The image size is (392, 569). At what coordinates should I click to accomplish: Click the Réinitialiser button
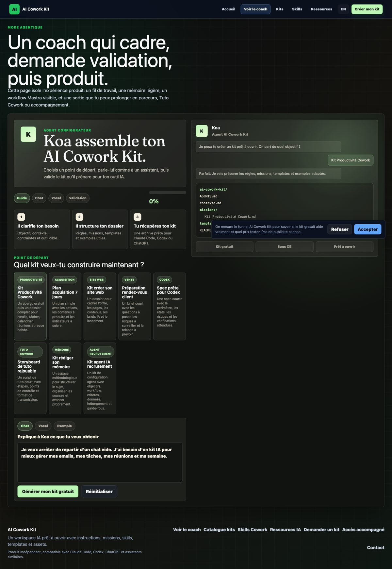pyautogui.click(x=99, y=491)
